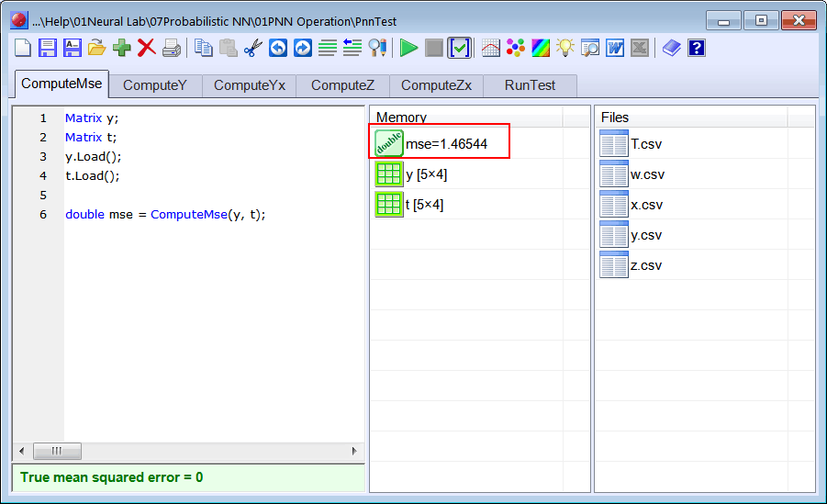
Task: Click the code editor right scroll arrow
Action: pyautogui.click(x=354, y=452)
